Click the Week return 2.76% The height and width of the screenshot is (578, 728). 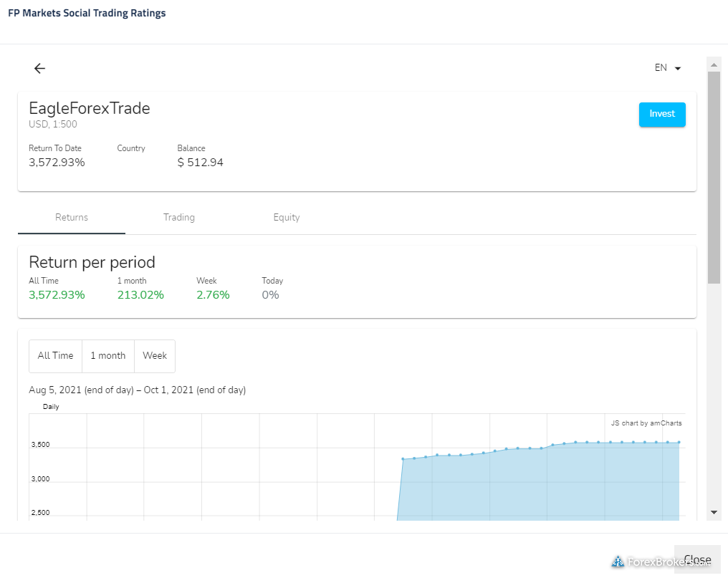213,295
